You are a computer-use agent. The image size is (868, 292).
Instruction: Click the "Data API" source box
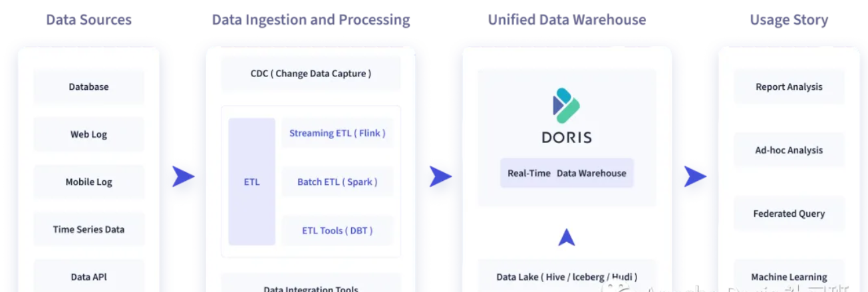click(x=88, y=276)
